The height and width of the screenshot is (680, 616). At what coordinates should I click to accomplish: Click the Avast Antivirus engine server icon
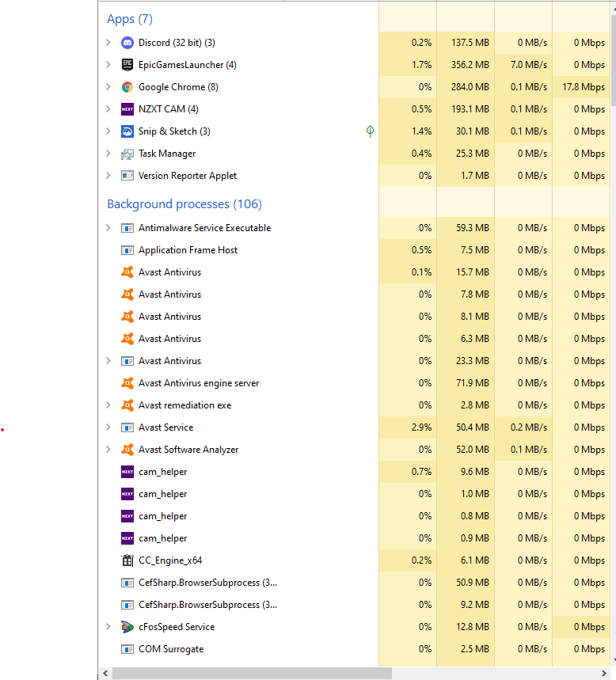click(127, 383)
